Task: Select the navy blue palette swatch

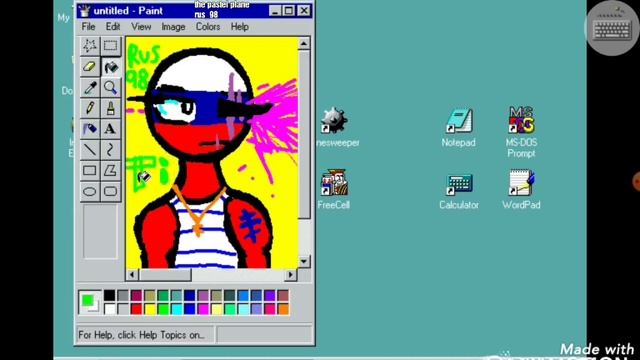Action: coord(189,296)
